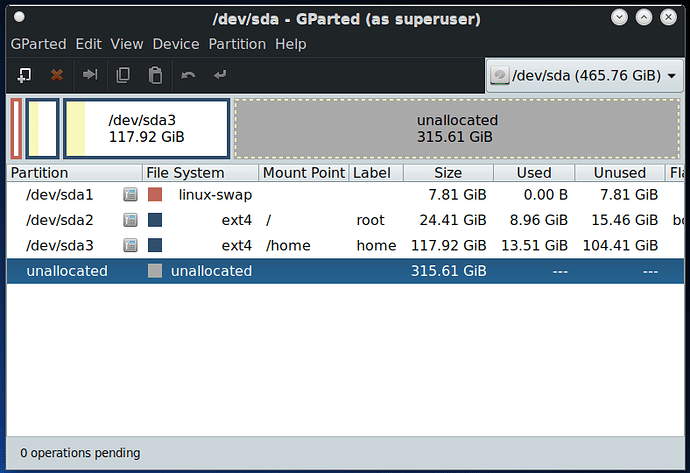
Task: Open the Device menu
Action: point(176,44)
